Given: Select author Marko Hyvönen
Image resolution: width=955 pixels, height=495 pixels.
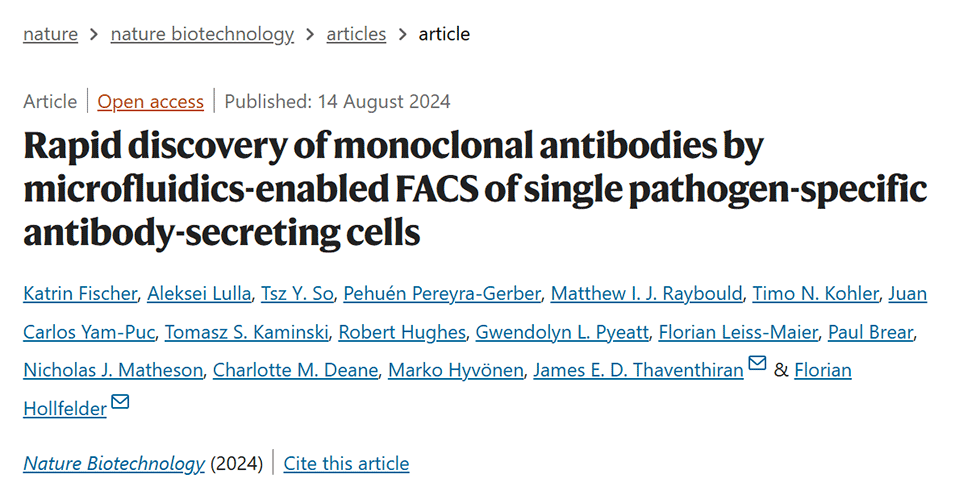Looking at the screenshot, I should pyautogui.click(x=455, y=370).
